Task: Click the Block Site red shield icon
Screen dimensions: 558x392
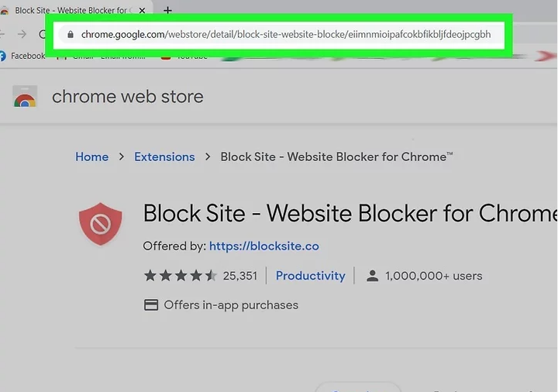Action: pos(101,225)
